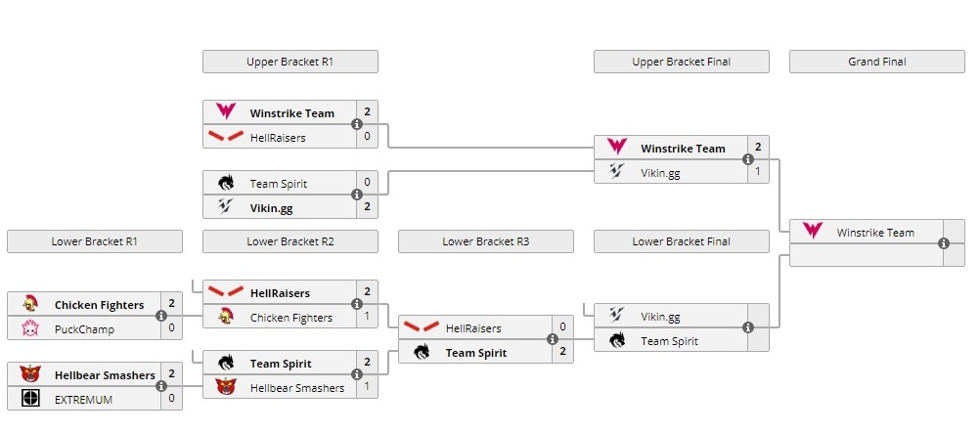Click the Hellbear Smashers logo in Lower Bracket R1
Screen dimensions: 980x434
30,373
